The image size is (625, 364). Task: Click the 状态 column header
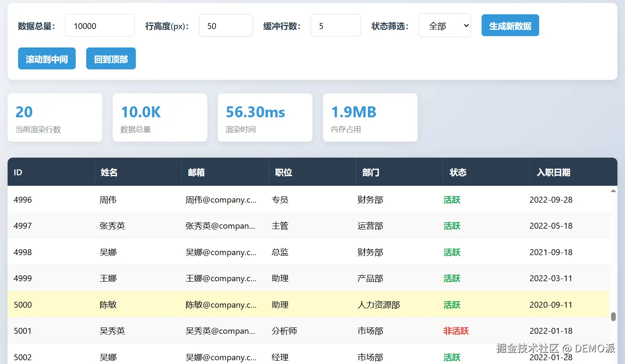click(487, 172)
